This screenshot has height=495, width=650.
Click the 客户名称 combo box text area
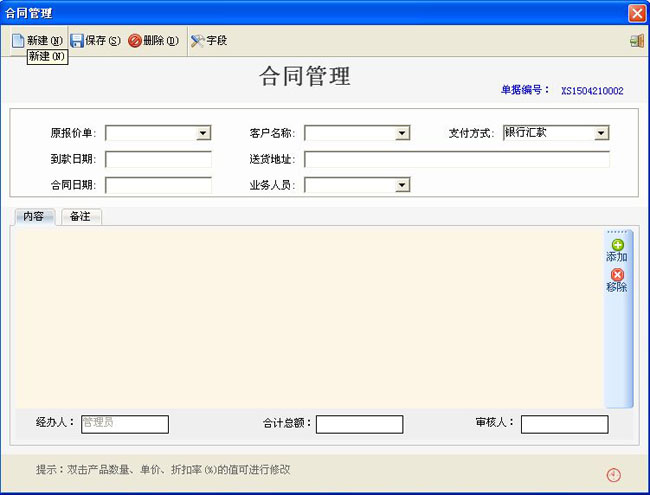(x=350, y=133)
